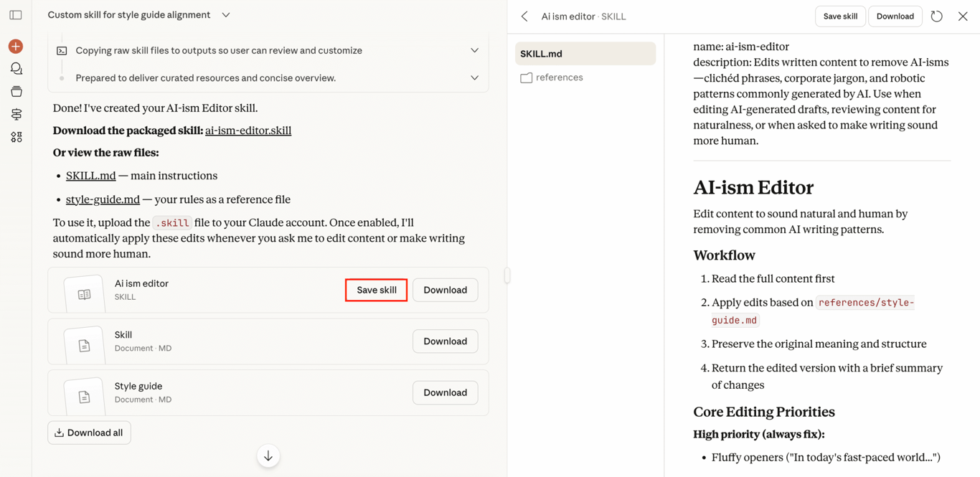
Task: Download the ai-ism-editor.skill package link
Action: pyautogui.click(x=248, y=131)
